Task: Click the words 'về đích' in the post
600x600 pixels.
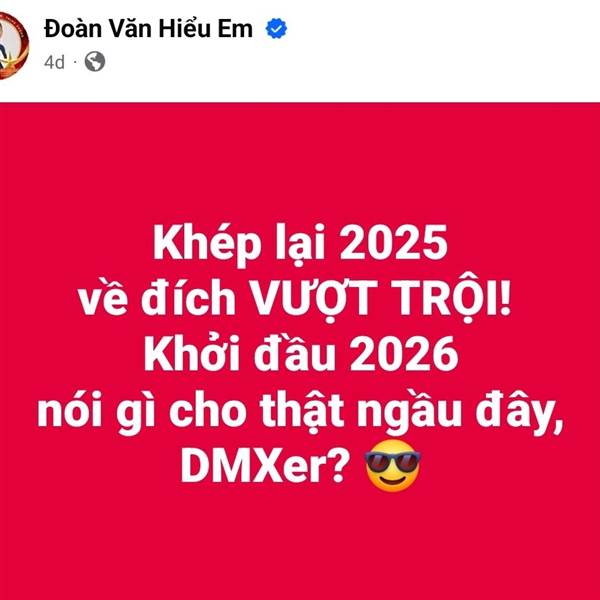Action: (x=157, y=298)
